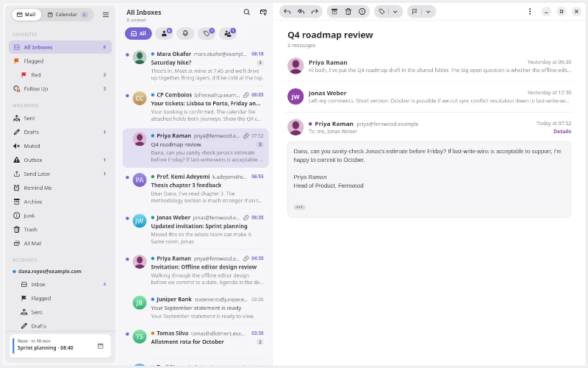The width and height of the screenshot is (588, 368).
Task: Expand the collapsed quoted text ellipsis
Action: click(x=299, y=207)
